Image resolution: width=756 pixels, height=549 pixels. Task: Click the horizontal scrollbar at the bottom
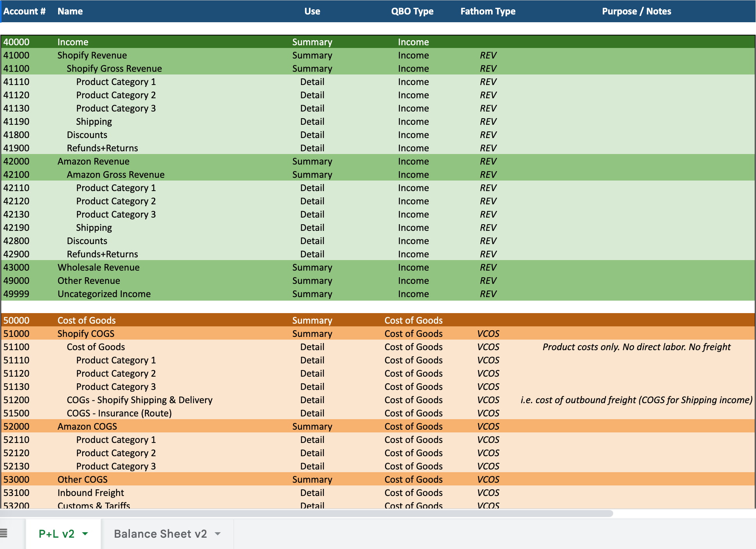pyautogui.click(x=306, y=514)
